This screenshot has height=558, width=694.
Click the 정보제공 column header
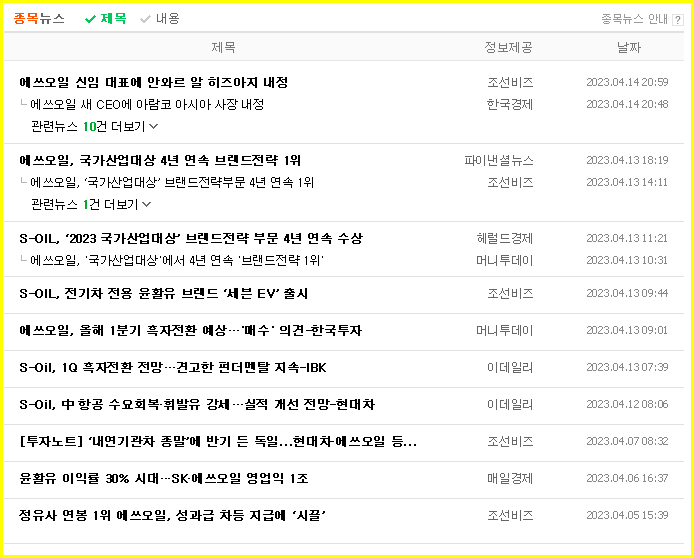(x=508, y=47)
